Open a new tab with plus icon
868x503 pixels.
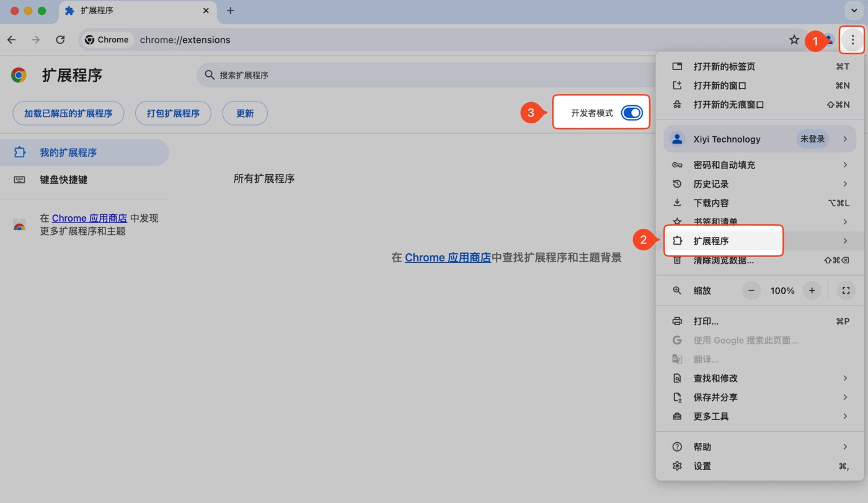click(x=230, y=11)
